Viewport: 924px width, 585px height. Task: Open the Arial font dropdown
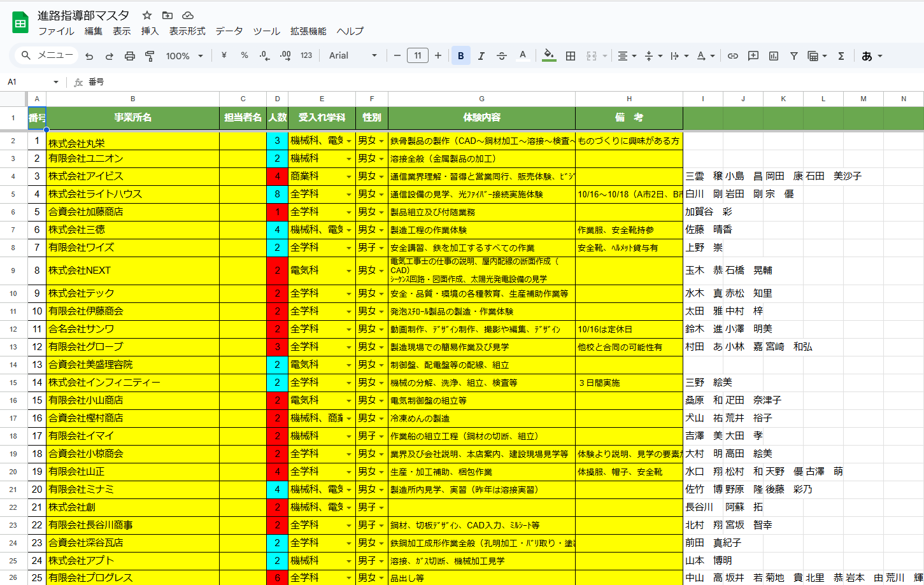[x=353, y=56]
